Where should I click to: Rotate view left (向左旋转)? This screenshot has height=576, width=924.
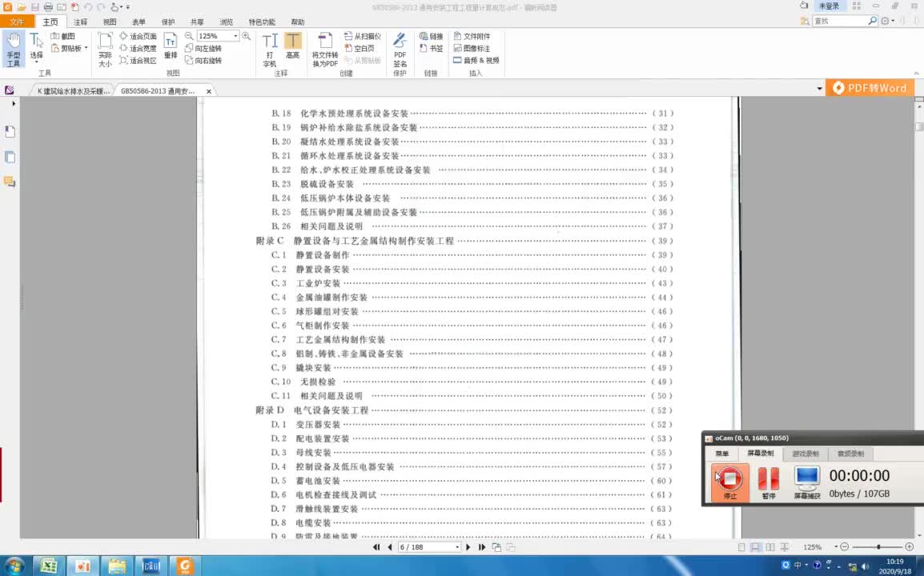[203, 48]
